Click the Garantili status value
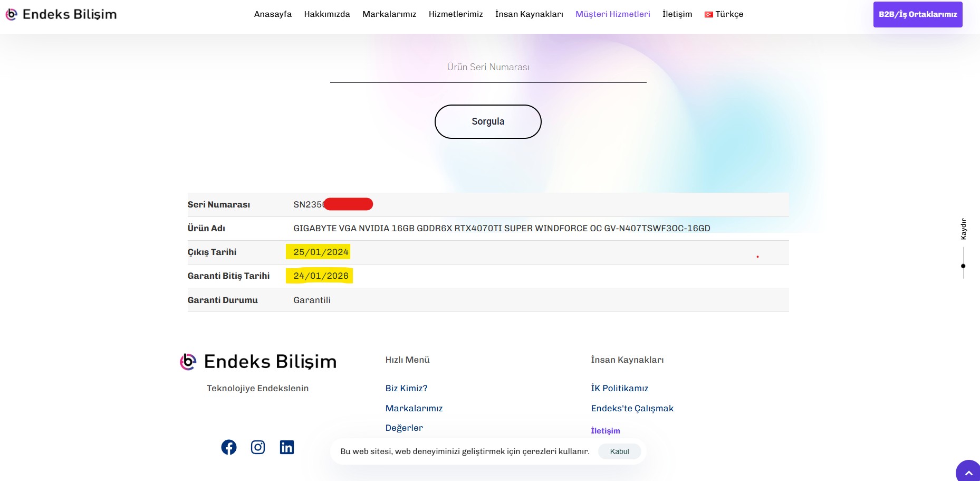 click(312, 300)
